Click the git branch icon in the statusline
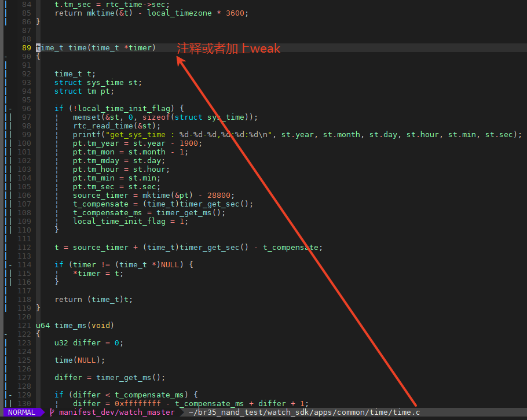The image size is (527, 420). (52, 412)
